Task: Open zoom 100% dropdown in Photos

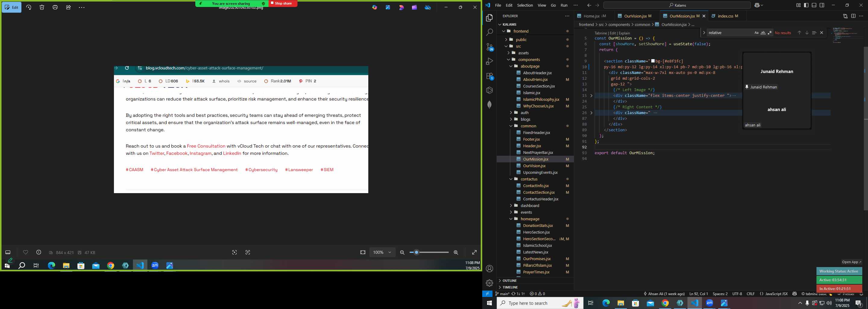Action: pos(382,252)
